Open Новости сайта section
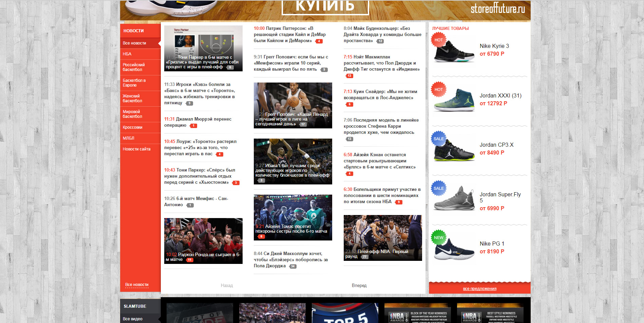The image size is (644, 323). (x=136, y=149)
